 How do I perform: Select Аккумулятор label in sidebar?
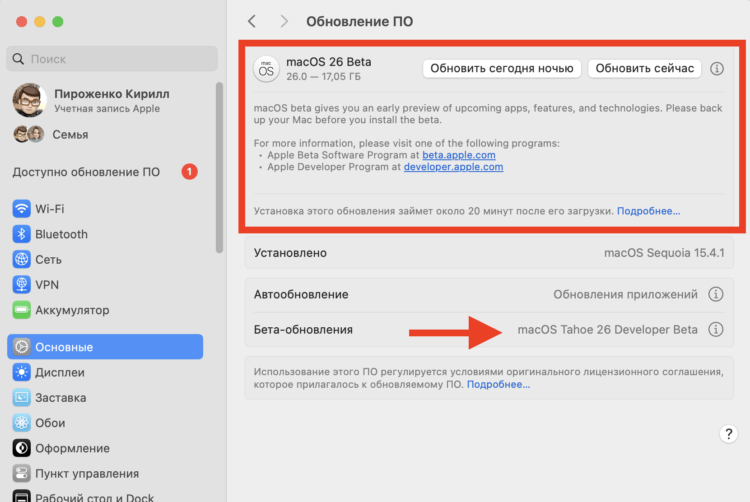[x=72, y=310]
